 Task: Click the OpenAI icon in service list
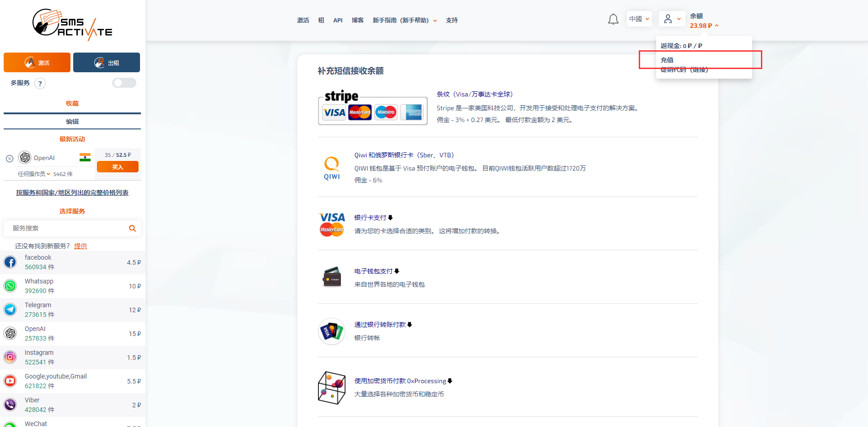click(x=10, y=333)
